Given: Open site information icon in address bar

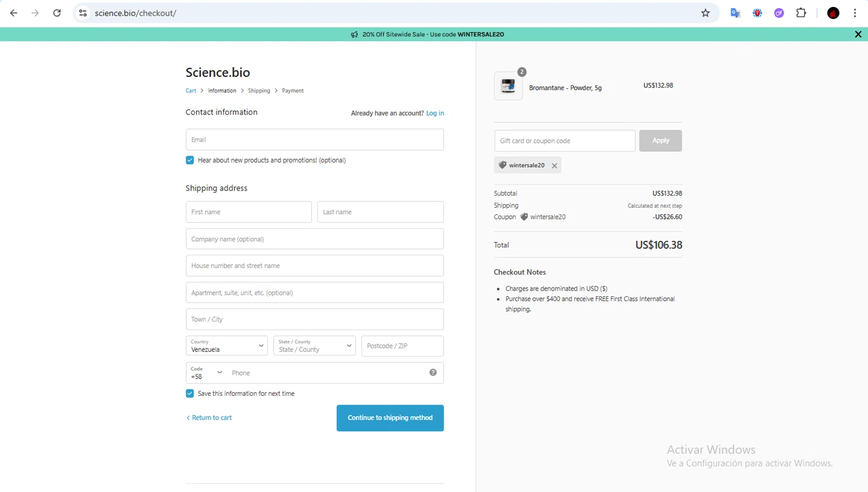Looking at the screenshot, I should (83, 13).
